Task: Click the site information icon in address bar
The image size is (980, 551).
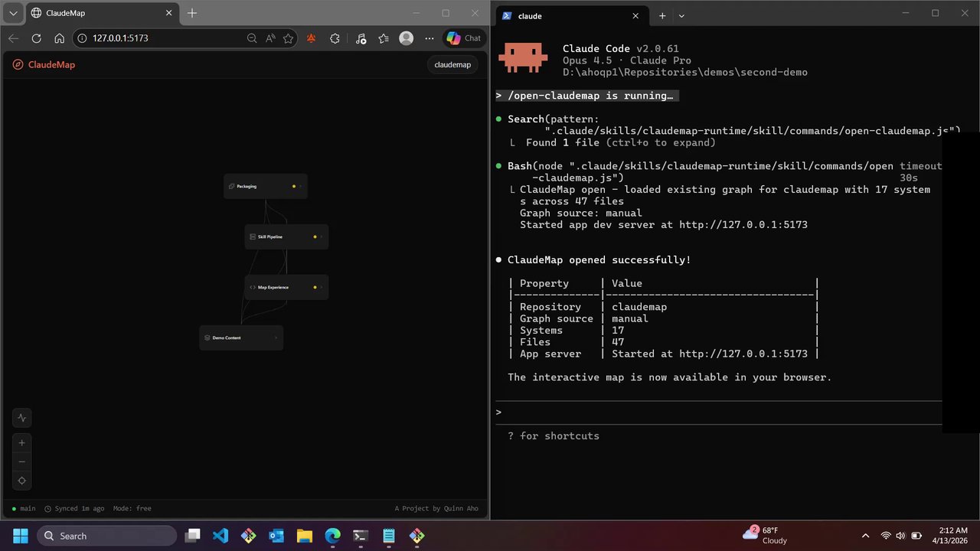Action: point(83,38)
